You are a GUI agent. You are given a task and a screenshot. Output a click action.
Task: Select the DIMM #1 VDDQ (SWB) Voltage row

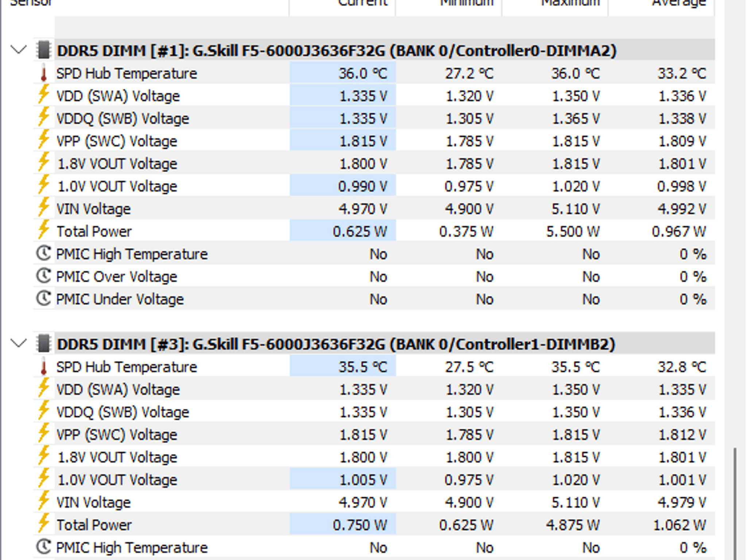click(x=374, y=118)
